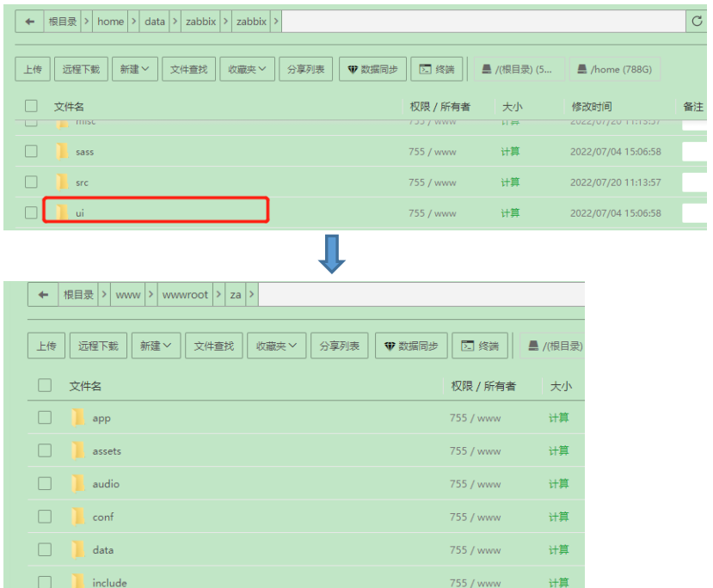Navigate to the wwwroot breadcrumb segment
The width and height of the screenshot is (713, 588).
(x=185, y=294)
